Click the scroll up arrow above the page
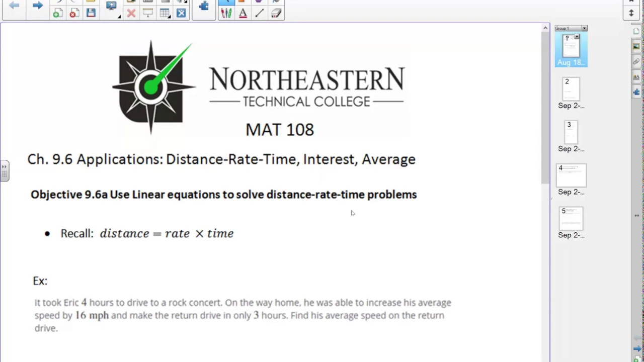 [545, 28]
